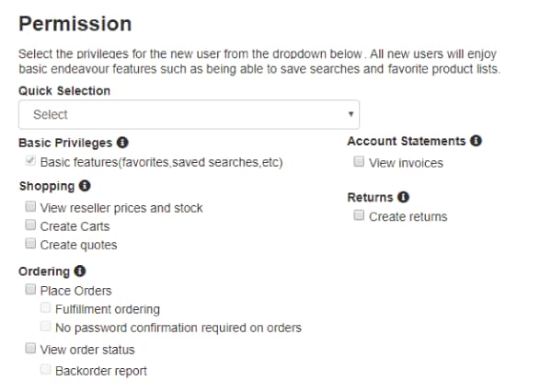Enable View reseller prices and stock
This screenshot has width=552, height=392.
[31, 207]
